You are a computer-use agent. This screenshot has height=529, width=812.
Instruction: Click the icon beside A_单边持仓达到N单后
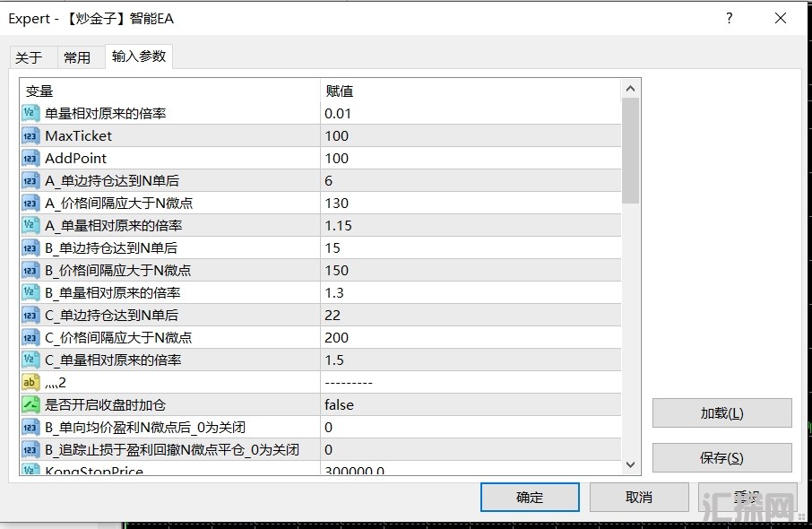click(30, 181)
